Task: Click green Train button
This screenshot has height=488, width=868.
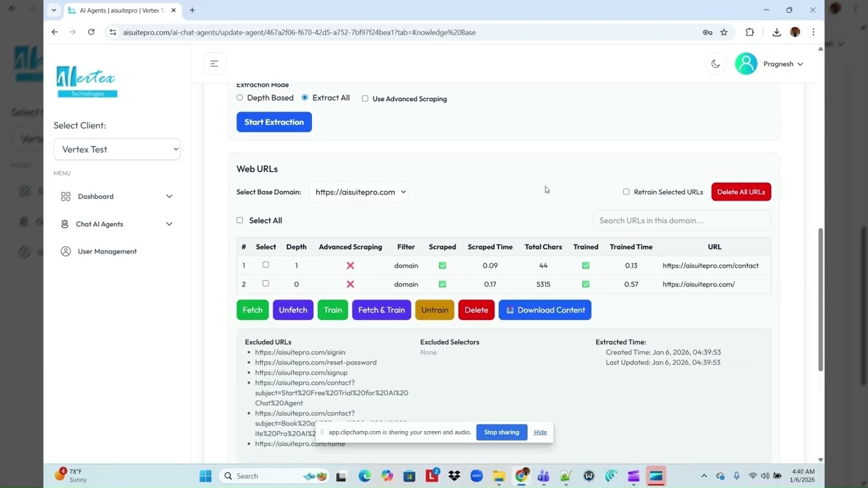Action: pyautogui.click(x=333, y=310)
